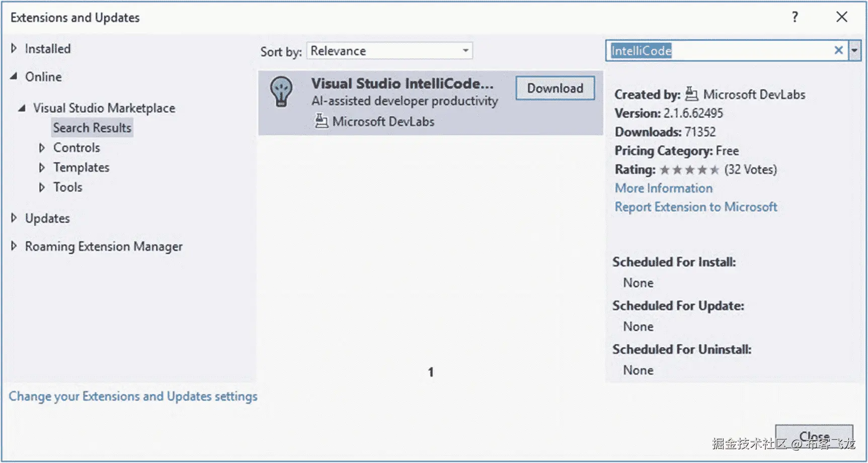Image resolution: width=868 pixels, height=463 pixels.
Task: Clear the search box with the X icon
Action: [x=838, y=50]
